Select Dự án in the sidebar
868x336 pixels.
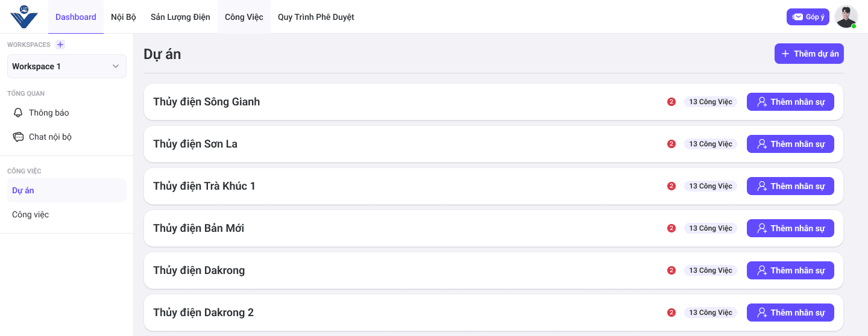tap(67, 190)
